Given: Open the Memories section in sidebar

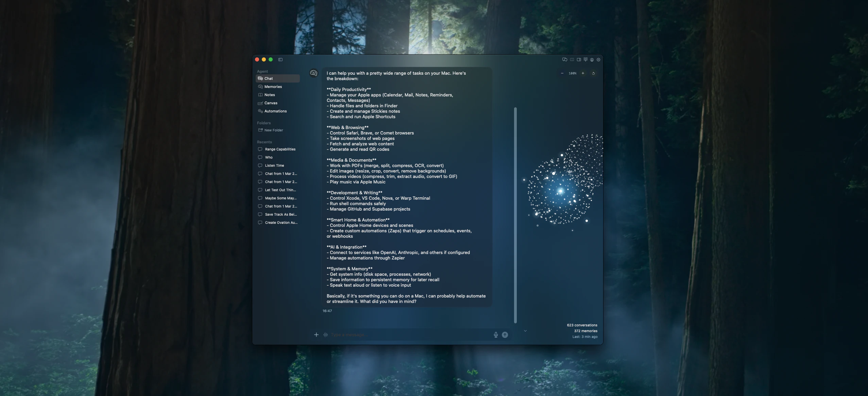Looking at the screenshot, I should point(273,87).
